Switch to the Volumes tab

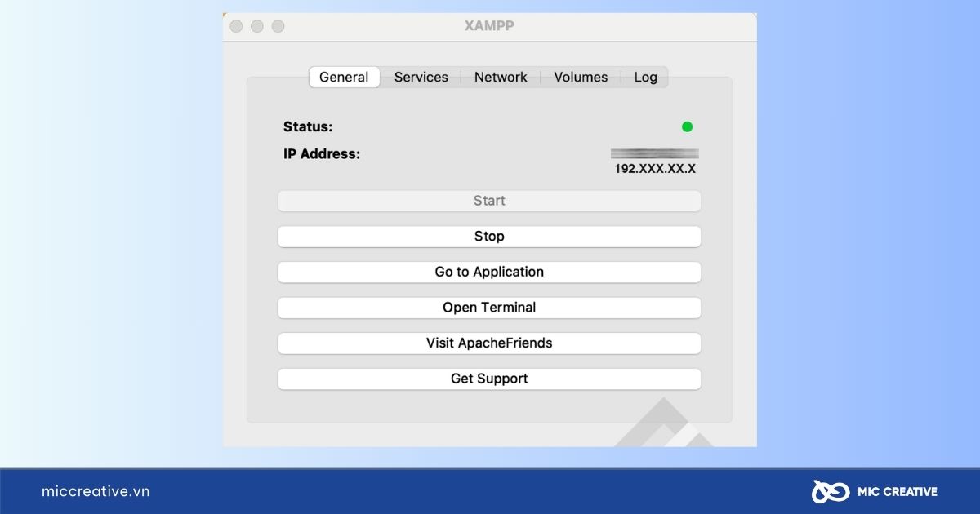tap(581, 77)
